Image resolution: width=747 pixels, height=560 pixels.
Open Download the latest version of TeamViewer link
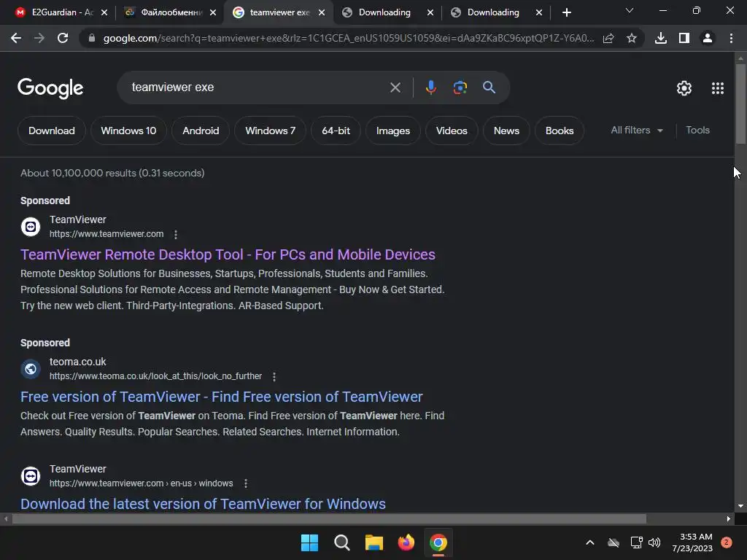click(x=203, y=504)
